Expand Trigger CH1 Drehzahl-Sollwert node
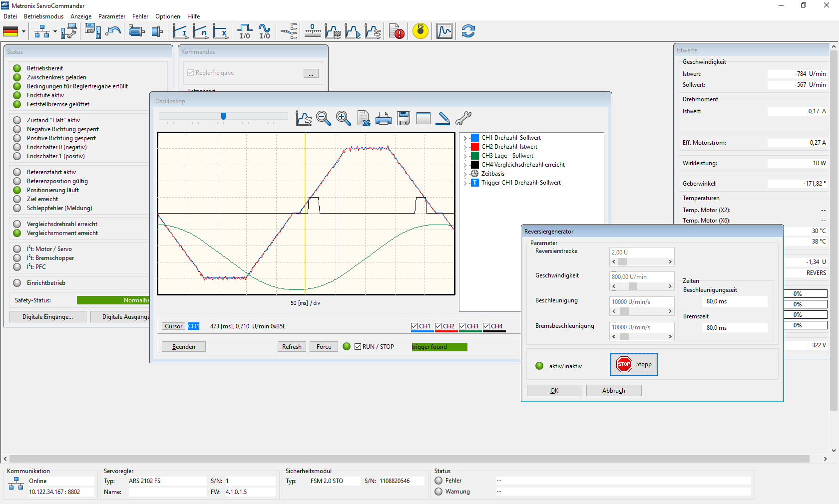The width and height of the screenshot is (839, 504). (465, 183)
